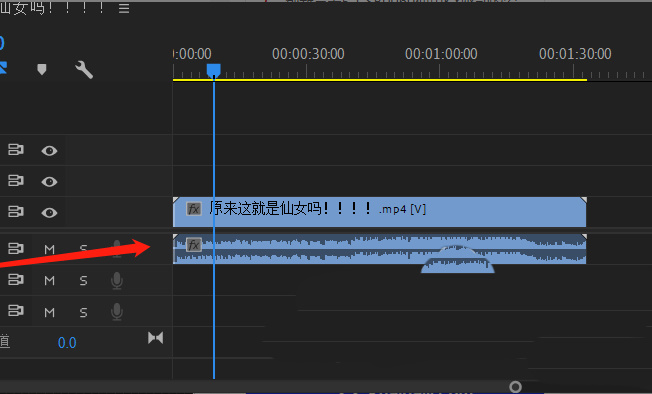
Task: Select the audio waveform clip
Action: click(x=380, y=249)
